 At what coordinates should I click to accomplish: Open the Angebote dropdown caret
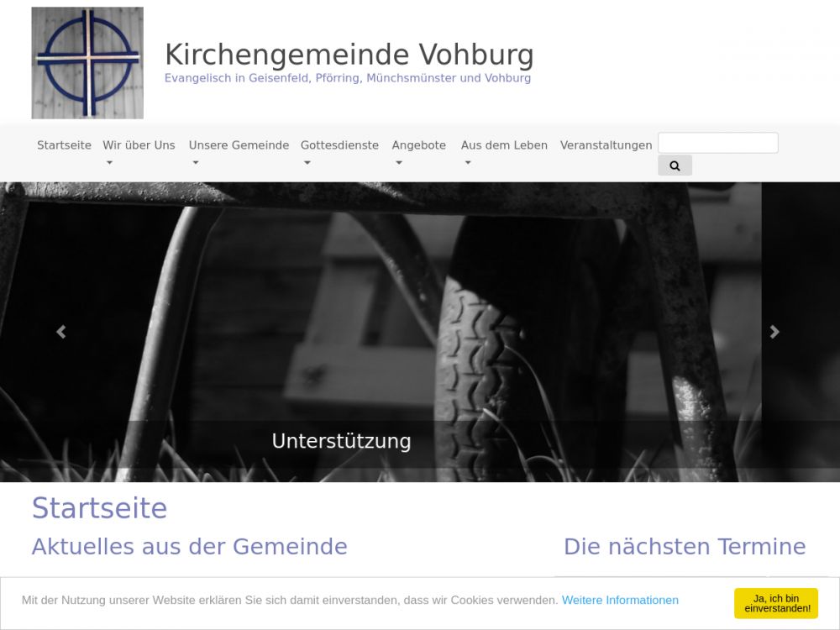[x=398, y=163]
